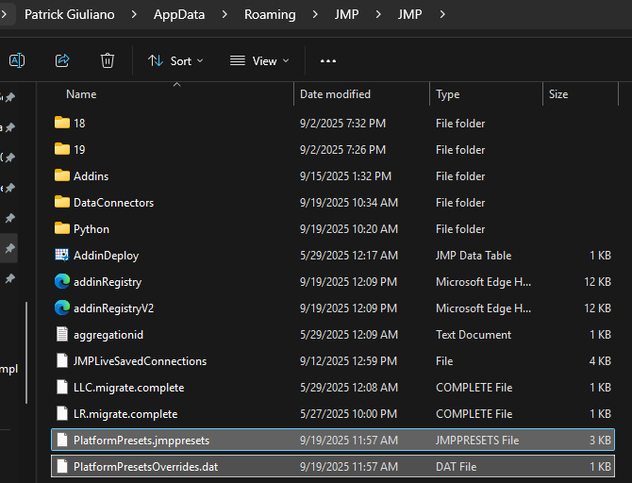
Task: Open the See more ellipsis menu
Action: pos(328,61)
